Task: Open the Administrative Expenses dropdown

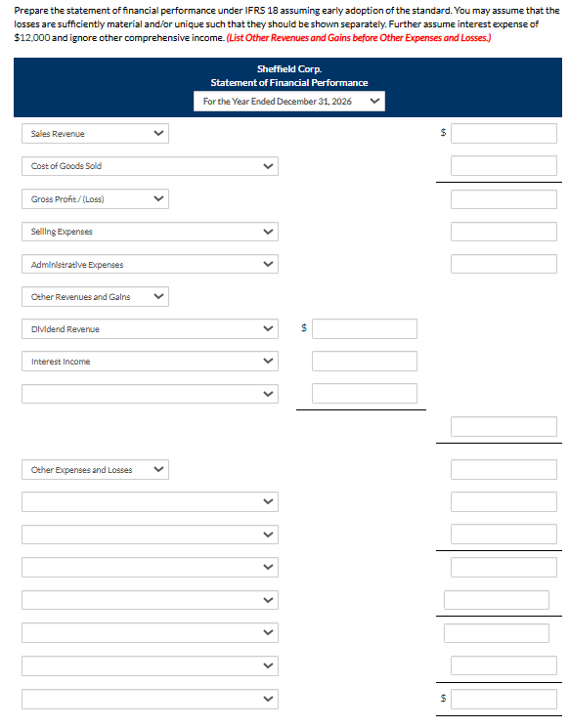Action: point(150,264)
